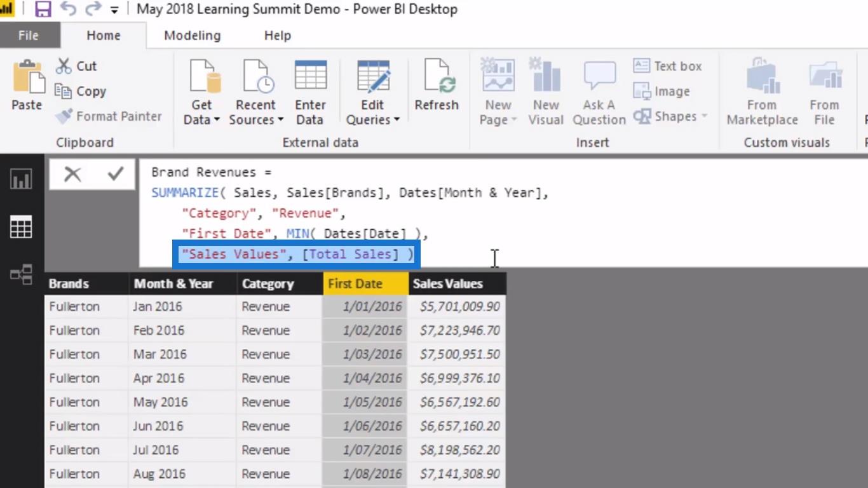Expand the Get Data dropdown arrow
The image size is (868, 488).
[x=217, y=120]
